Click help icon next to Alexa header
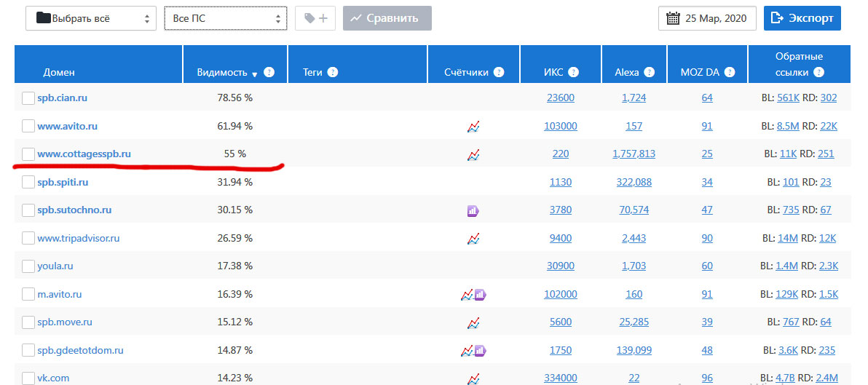This screenshot has height=385, width=868. coord(650,72)
